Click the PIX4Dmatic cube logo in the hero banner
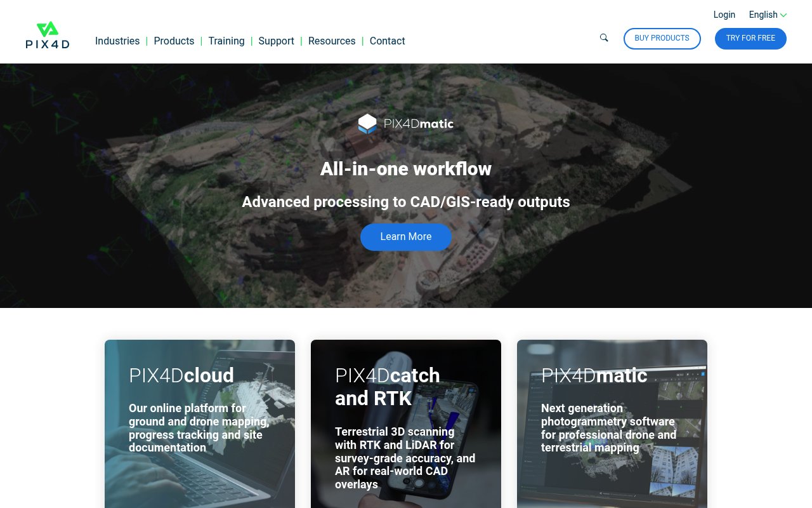 (x=406, y=124)
